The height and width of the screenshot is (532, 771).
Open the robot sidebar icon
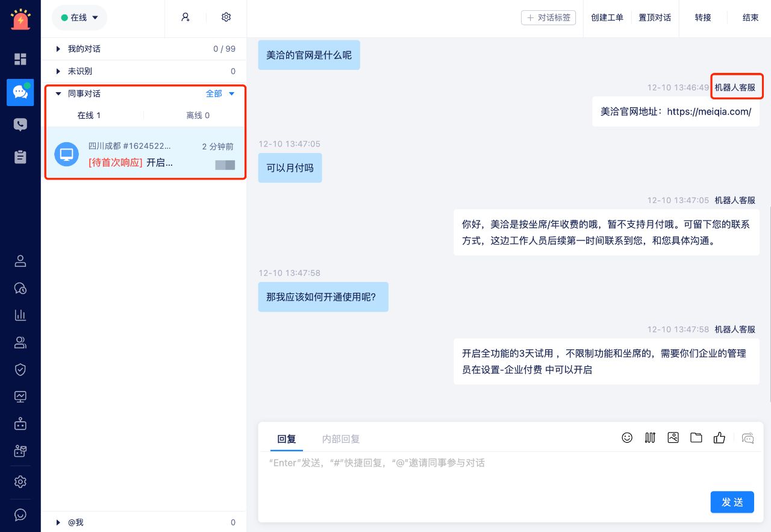(x=20, y=424)
